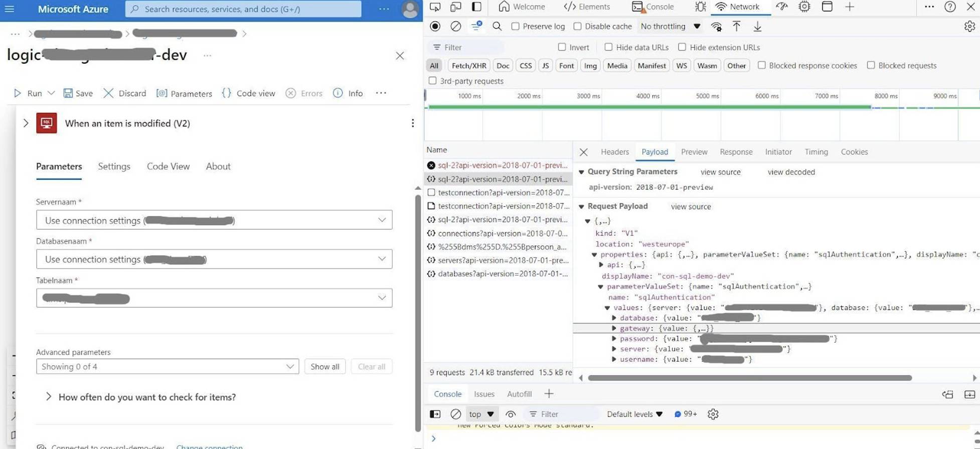This screenshot has width=980, height=449.
Task: Check Hide data URLs
Action: pos(608,47)
